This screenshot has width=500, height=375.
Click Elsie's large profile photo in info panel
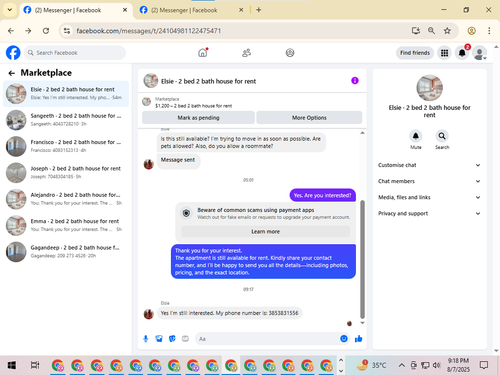(x=430, y=88)
